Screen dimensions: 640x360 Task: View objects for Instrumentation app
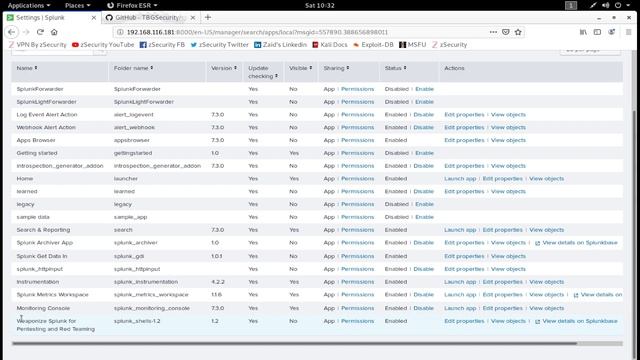[547, 282]
